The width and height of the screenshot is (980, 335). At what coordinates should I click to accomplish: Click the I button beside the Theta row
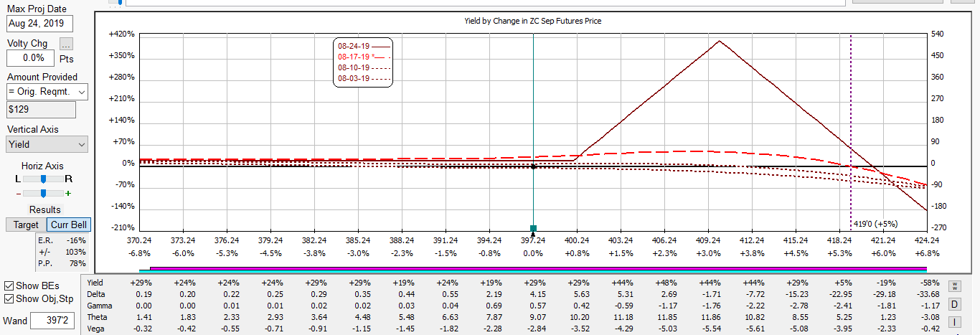coord(955,322)
